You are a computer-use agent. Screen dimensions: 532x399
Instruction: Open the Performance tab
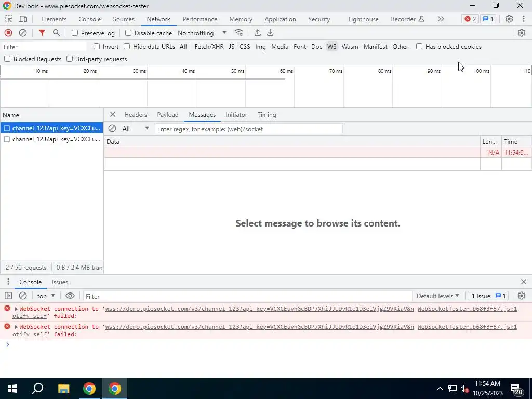(x=200, y=19)
